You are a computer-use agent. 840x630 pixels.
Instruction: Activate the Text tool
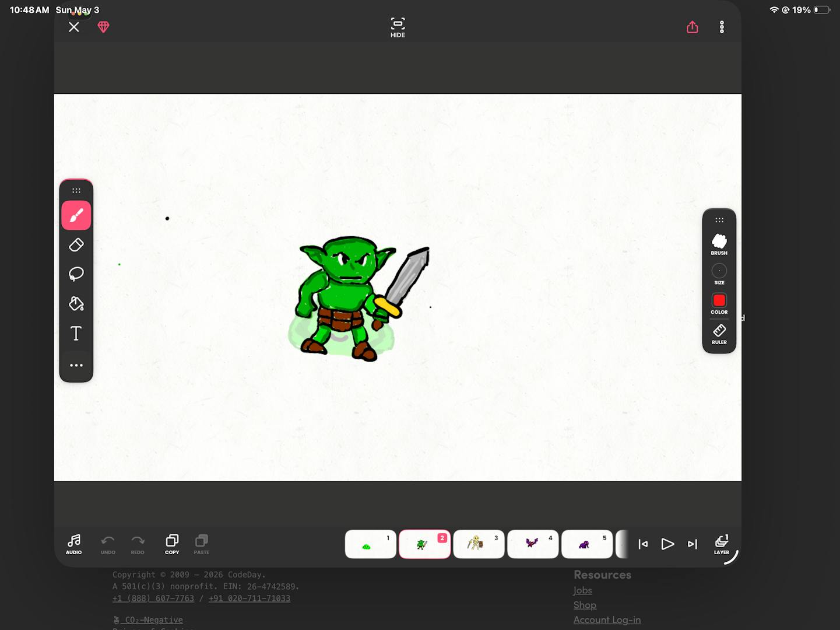76,334
